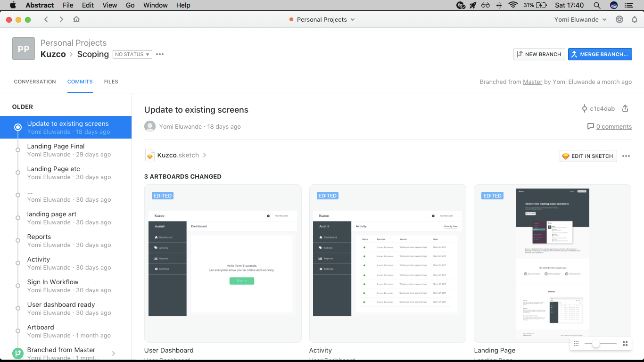Click the Bluetooth menu bar icon
This screenshot has width=644, height=362.
[499, 5]
